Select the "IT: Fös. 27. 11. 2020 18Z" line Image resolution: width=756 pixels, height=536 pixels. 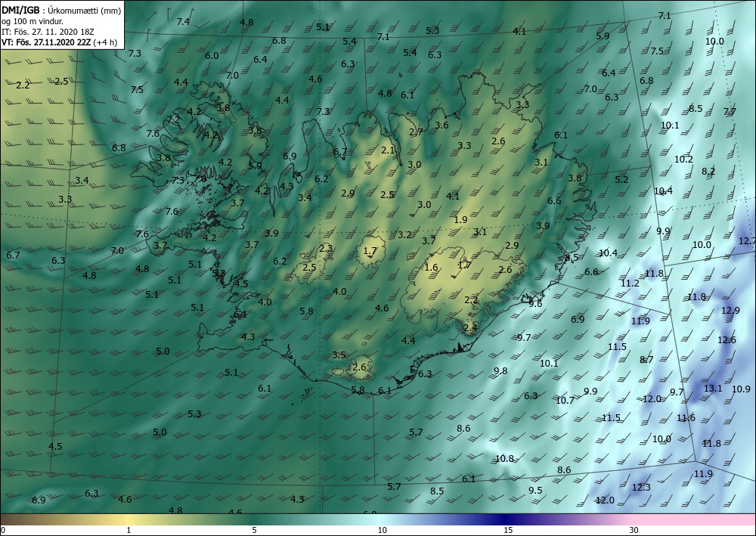click(48, 32)
